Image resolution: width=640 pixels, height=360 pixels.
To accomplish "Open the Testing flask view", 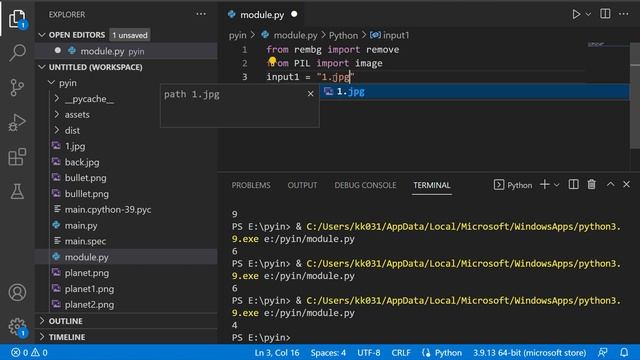I will pyautogui.click(x=17, y=191).
